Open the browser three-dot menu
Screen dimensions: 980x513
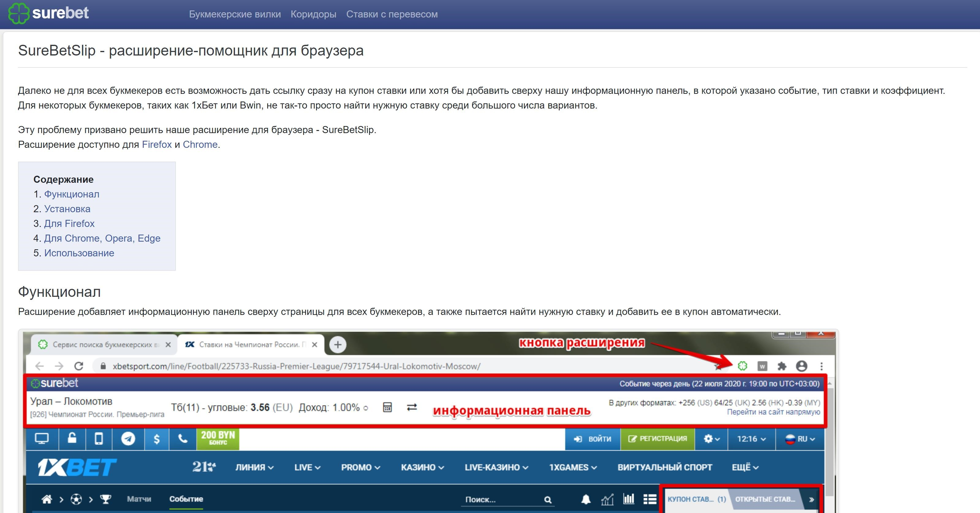[x=821, y=366]
